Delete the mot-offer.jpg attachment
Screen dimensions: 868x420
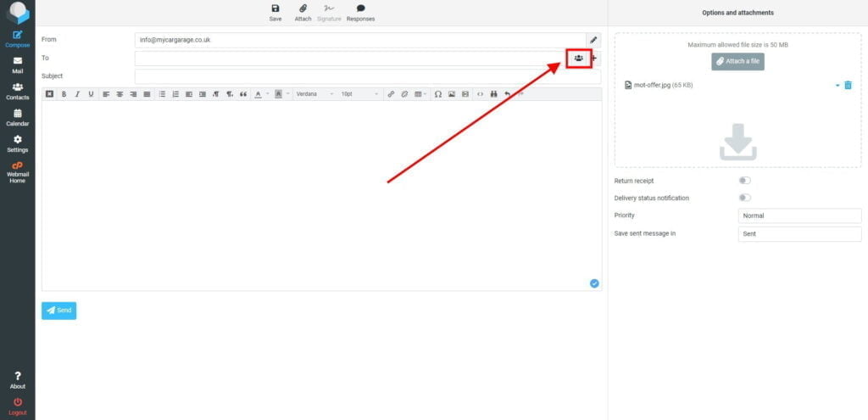tap(848, 86)
